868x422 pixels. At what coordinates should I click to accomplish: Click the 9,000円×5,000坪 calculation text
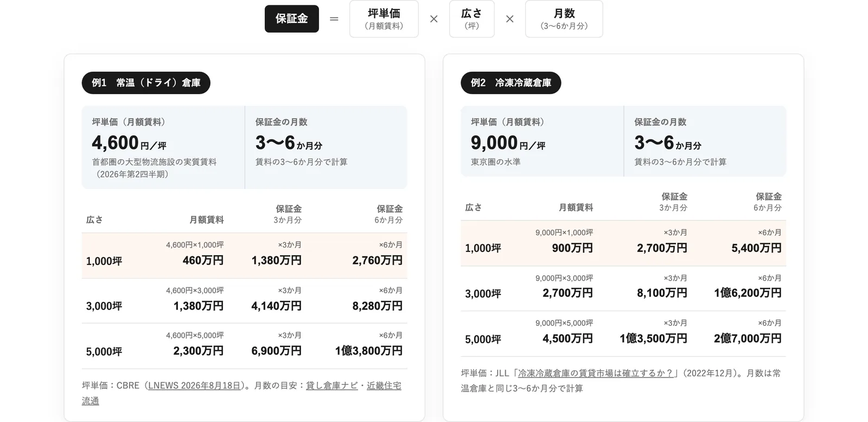(564, 323)
